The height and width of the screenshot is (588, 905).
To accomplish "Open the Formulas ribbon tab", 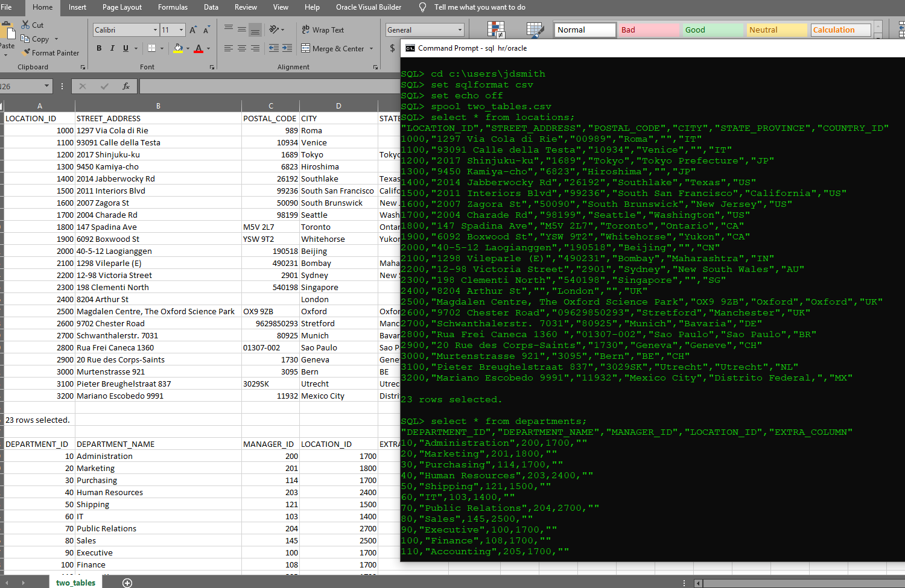I will (x=173, y=7).
